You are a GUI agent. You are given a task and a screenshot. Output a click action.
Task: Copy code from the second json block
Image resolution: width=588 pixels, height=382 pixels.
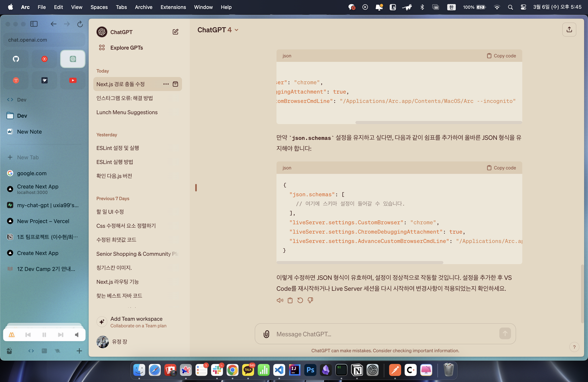501,168
